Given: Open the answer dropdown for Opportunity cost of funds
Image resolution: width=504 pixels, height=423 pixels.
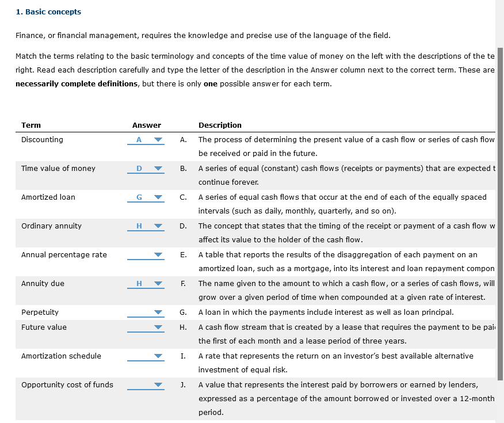Looking at the screenshot, I should click(158, 384).
